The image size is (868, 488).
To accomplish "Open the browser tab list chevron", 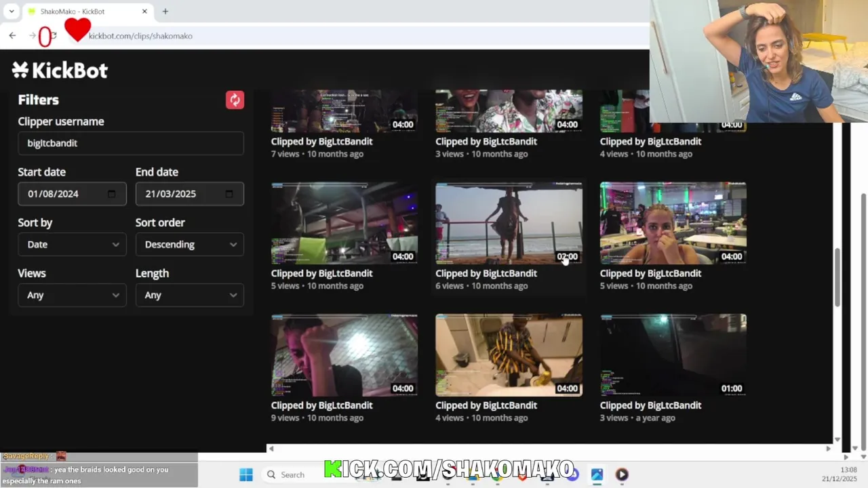I will coord(11,12).
